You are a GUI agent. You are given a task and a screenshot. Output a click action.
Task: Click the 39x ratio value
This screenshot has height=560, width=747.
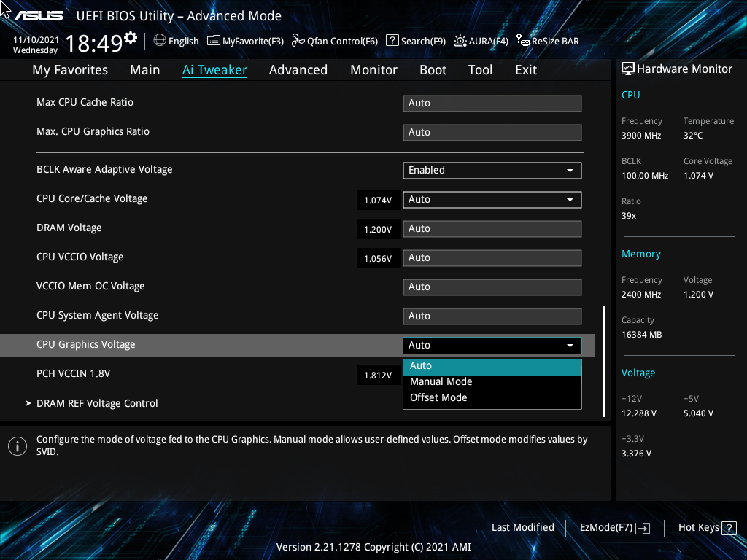coord(628,216)
